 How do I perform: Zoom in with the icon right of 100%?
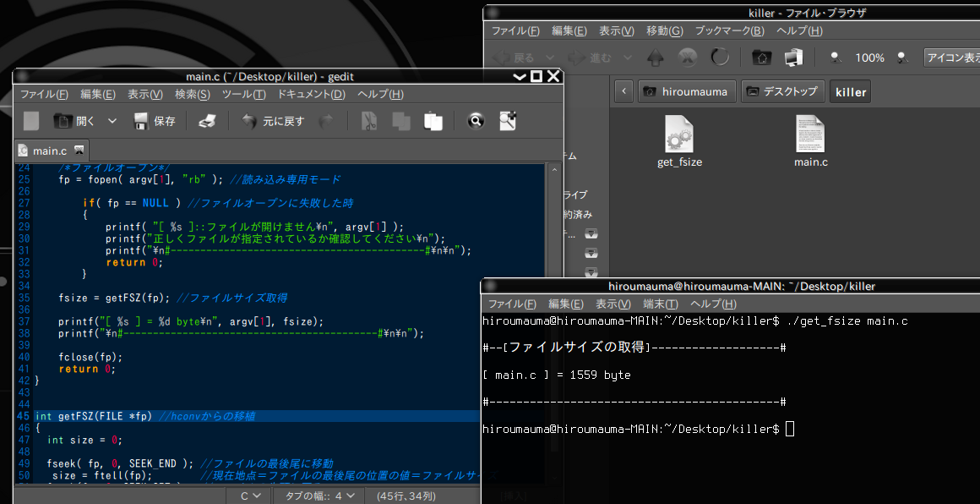[902, 58]
